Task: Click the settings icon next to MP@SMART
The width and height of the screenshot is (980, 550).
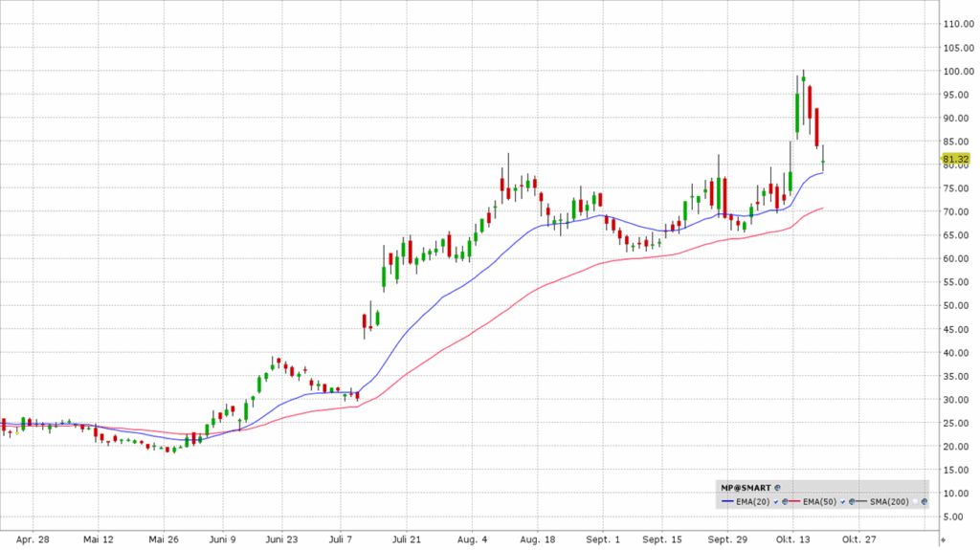Action: [777, 488]
